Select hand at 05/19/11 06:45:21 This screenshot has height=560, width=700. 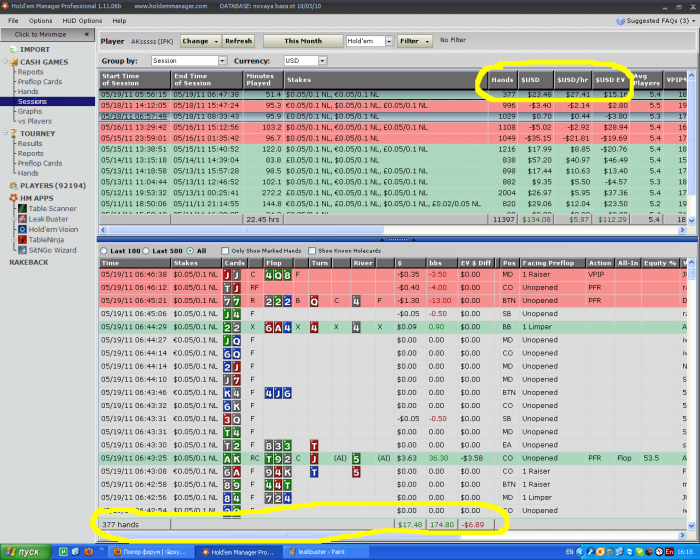(x=393, y=301)
